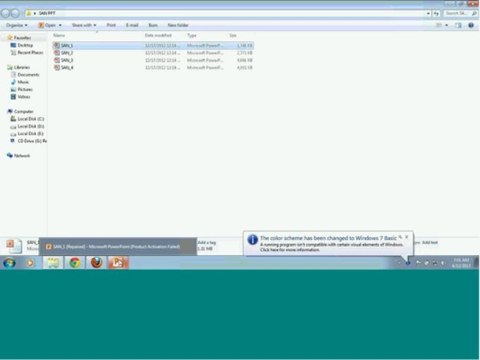Select the SAN_2 file
The image size is (480, 360).
pyautogui.click(x=153, y=53)
